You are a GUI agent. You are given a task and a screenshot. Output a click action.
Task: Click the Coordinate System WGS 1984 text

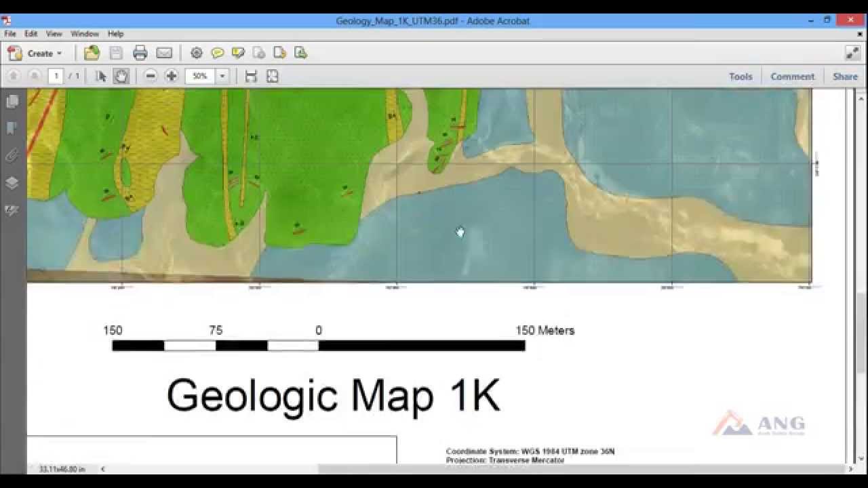(530, 451)
